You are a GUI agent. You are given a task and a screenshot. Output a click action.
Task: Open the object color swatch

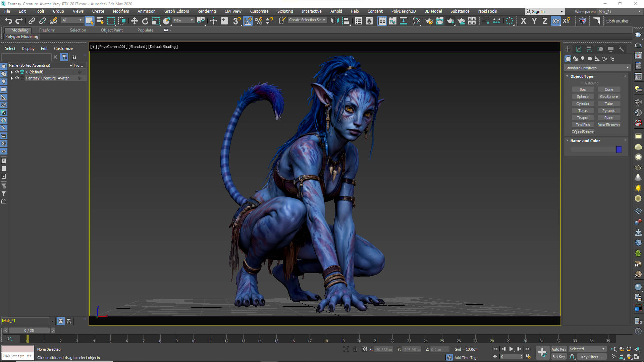click(619, 149)
